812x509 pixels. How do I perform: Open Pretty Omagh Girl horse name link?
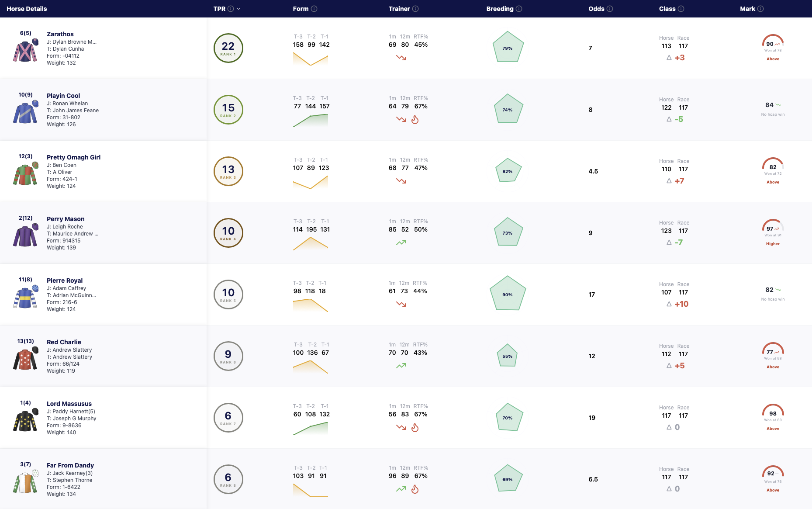[73, 157]
